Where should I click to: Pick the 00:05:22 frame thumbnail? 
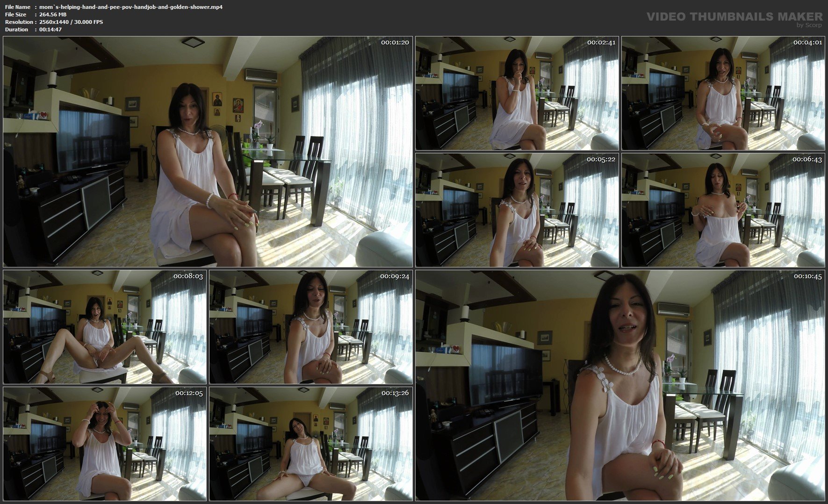(517, 210)
